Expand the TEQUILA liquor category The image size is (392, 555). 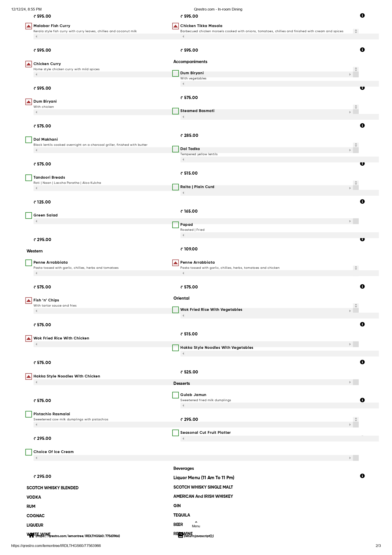coord(182,515)
